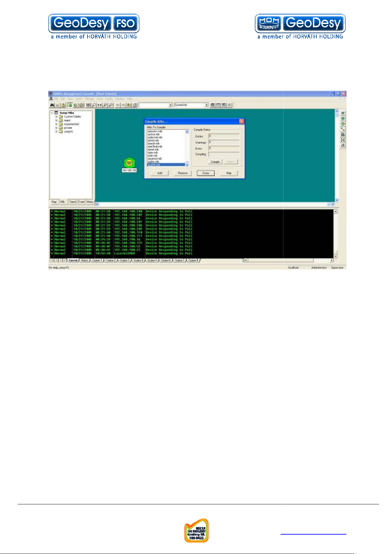Collapse the Snmp Mibs root node
Screen dimensions: 392x554
pos(52,113)
